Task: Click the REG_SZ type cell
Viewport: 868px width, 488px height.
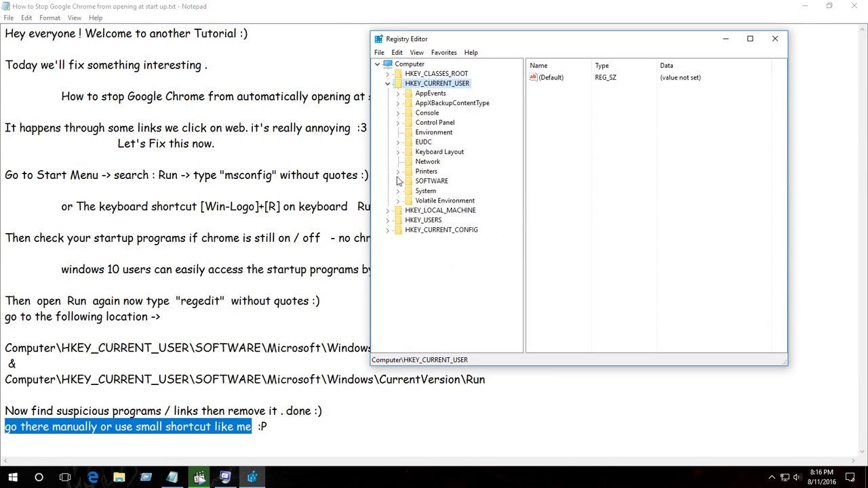Action: coord(606,77)
